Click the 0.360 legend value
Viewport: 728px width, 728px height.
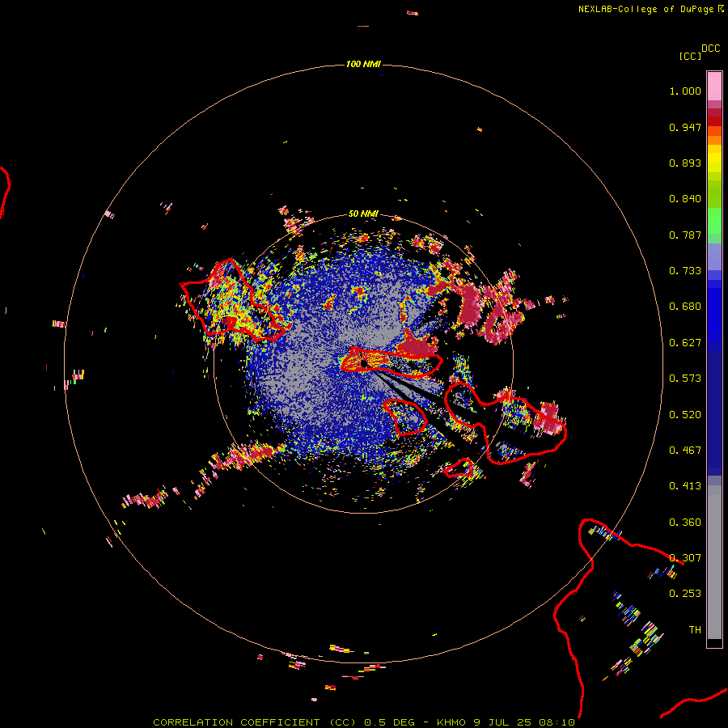coord(685,523)
